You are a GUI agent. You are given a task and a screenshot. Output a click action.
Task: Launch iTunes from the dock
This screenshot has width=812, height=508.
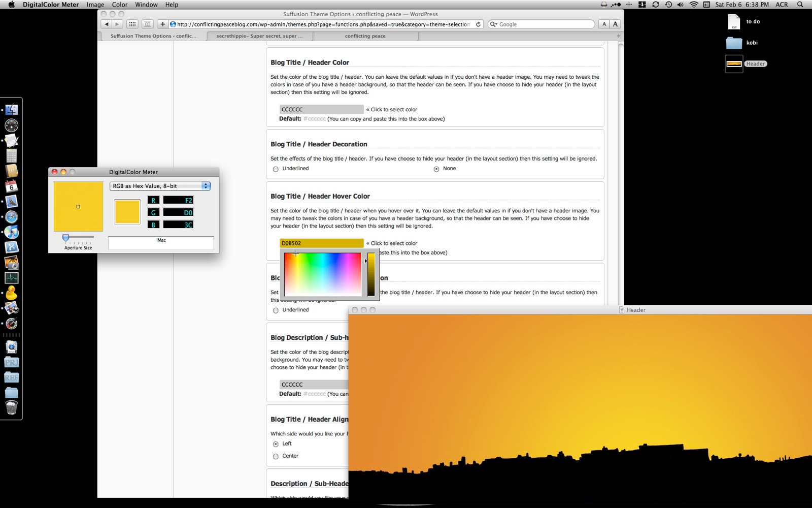click(x=11, y=232)
